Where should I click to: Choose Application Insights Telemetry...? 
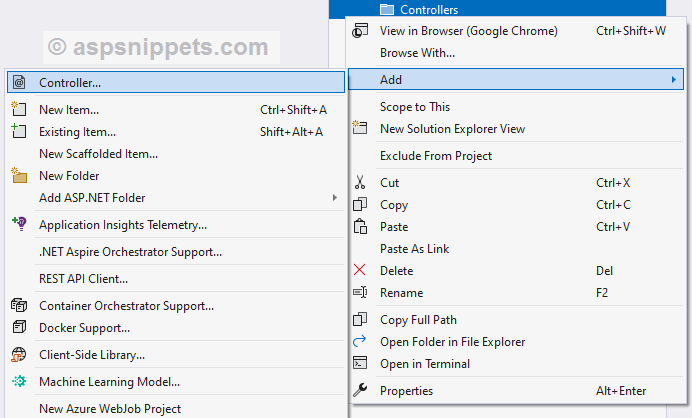[176, 225]
